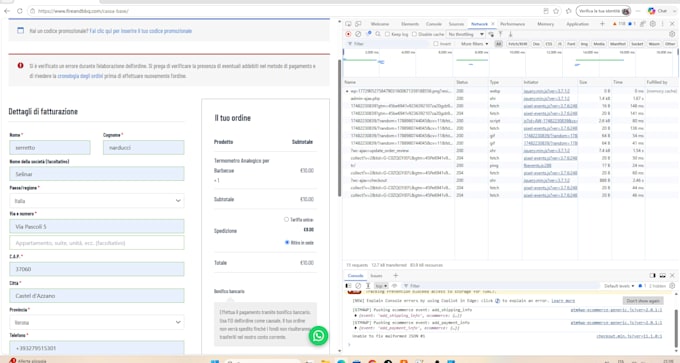The height and width of the screenshot is (363, 680).
Task: Switch to the Elements tab
Action: coord(410,24)
